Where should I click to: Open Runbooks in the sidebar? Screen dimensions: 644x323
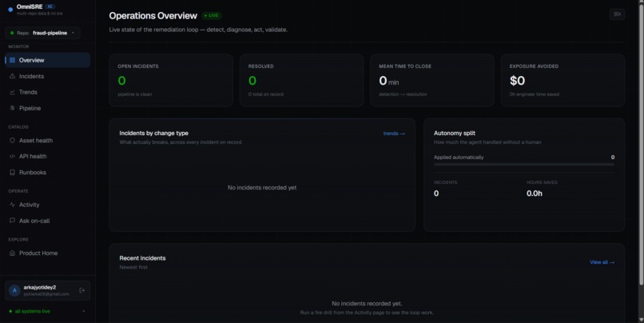click(x=48, y=172)
